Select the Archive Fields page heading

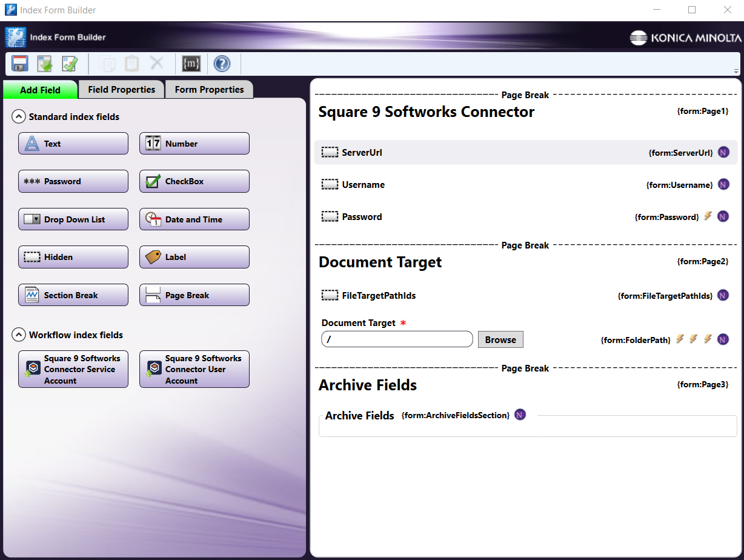click(x=368, y=385)
